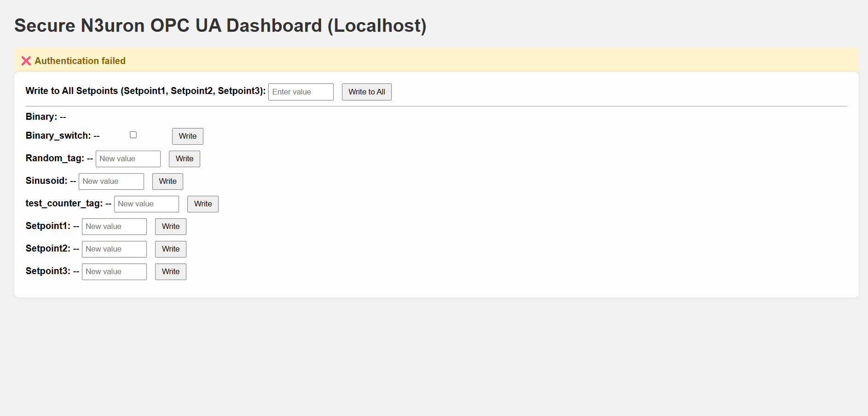Focus the Setpoint1 new value input
Viewport: 868px width, 416px height.
coord(114,227)
